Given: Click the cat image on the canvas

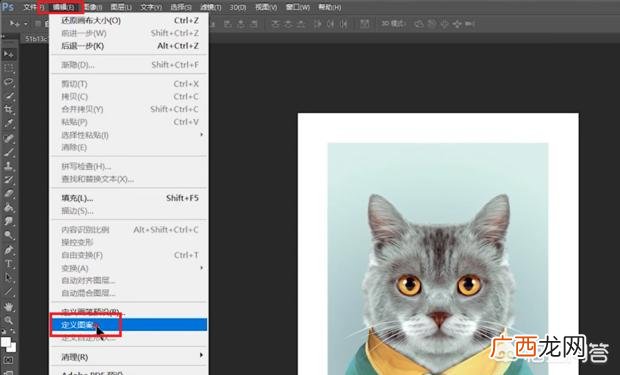Looking at the screenshot, I should [x=438, y=259].
